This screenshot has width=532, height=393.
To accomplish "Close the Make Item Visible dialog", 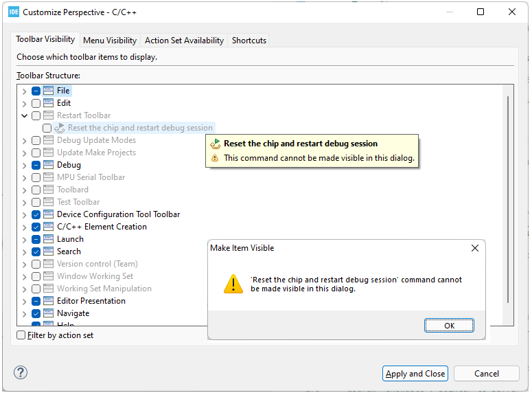I will (475, 248).
